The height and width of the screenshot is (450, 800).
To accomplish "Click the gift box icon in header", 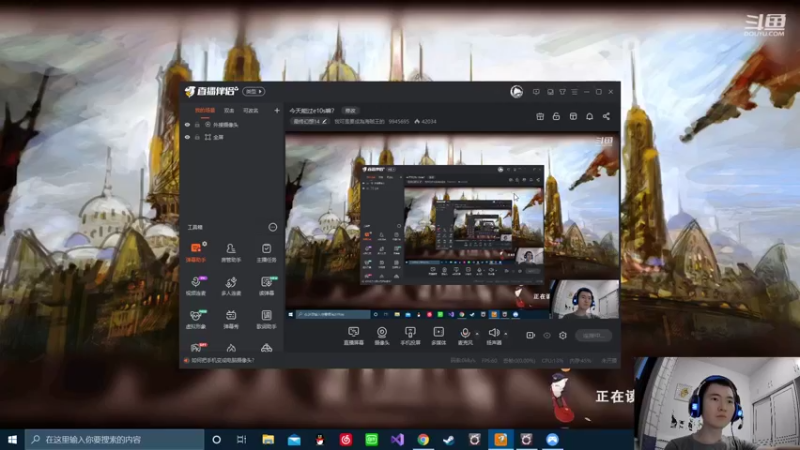I will tap(540, 116).
